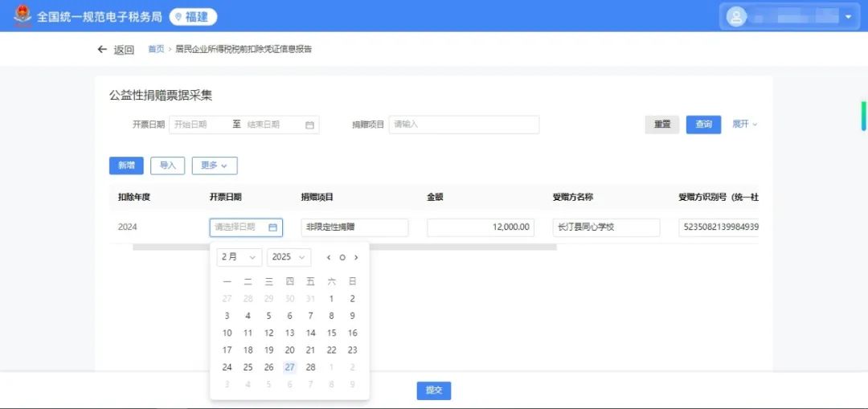Select date 27 in the calendar
This screenshot has height=409, width=868.
pyautogui.click(x=289, y=367)
